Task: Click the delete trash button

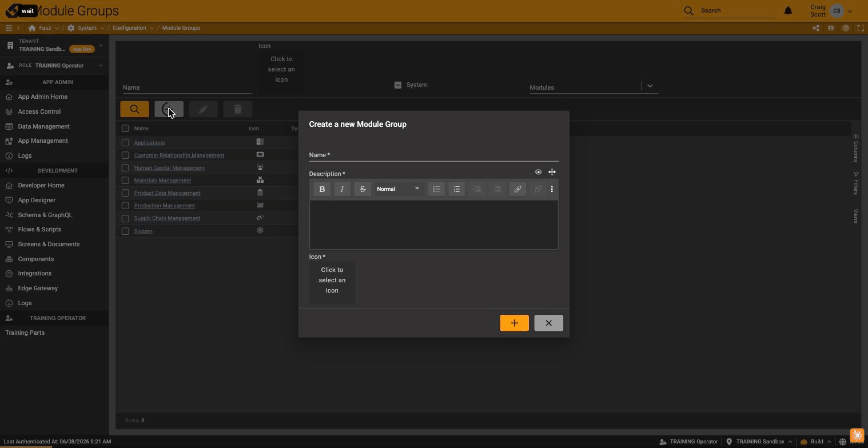Action: coord(237,109)
